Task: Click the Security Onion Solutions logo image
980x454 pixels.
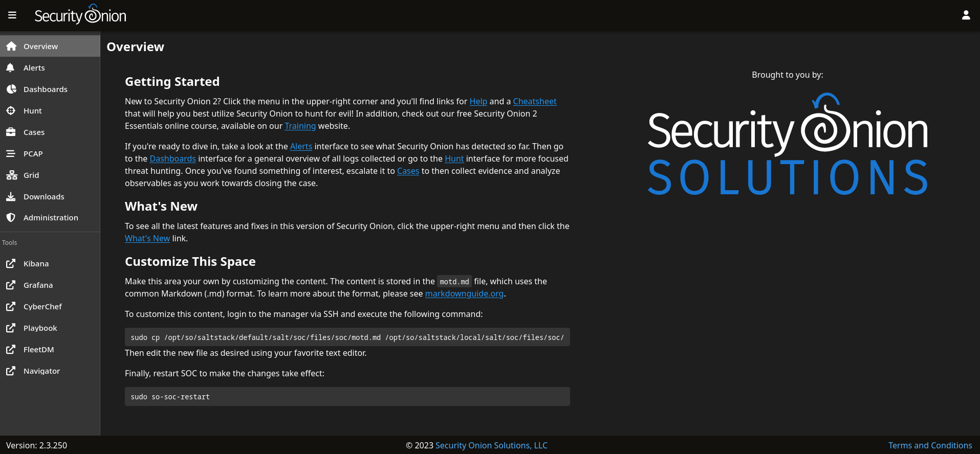Action: (x=788, y=146)
